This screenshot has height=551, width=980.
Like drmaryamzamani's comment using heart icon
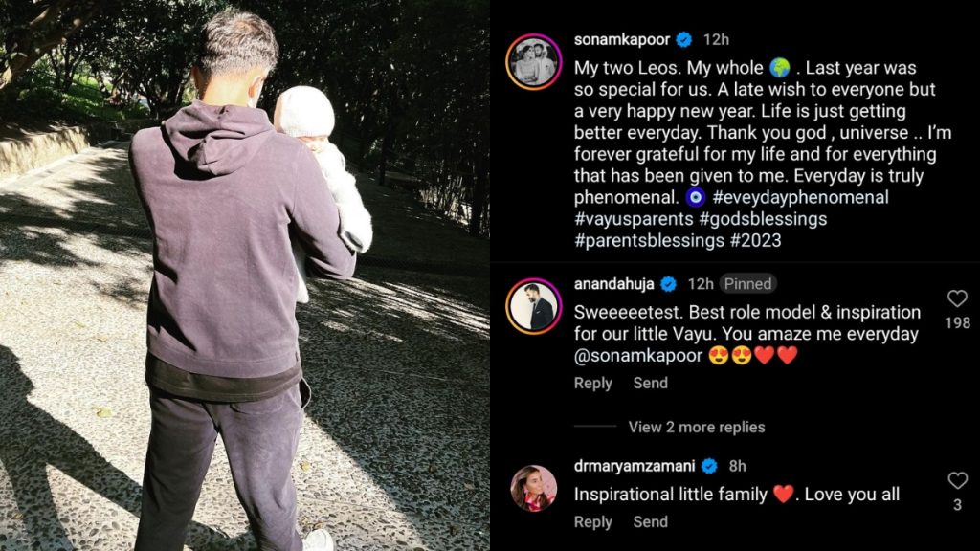[x=957, y=480]
